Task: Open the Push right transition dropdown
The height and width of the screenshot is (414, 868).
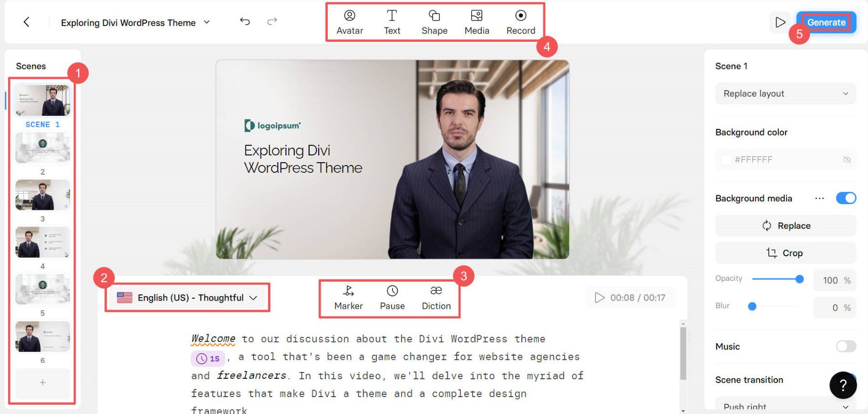Action: (x=786, y=406)
